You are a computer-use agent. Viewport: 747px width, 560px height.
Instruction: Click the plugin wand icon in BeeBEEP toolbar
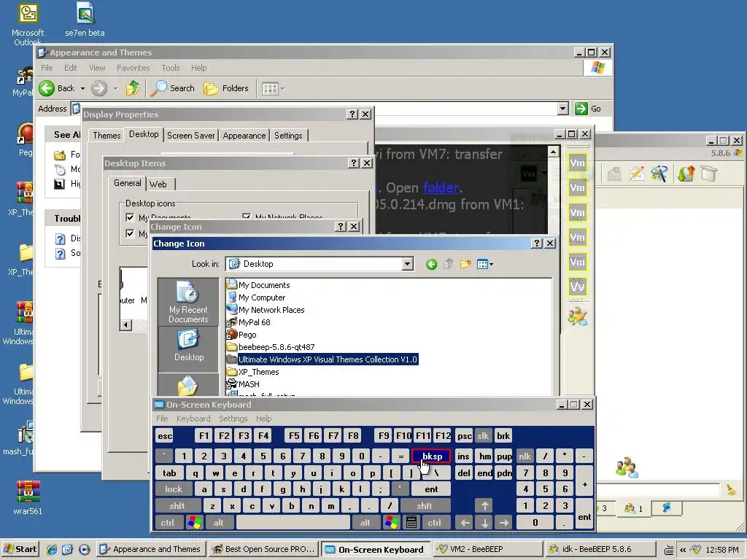[x=659, y=174]
